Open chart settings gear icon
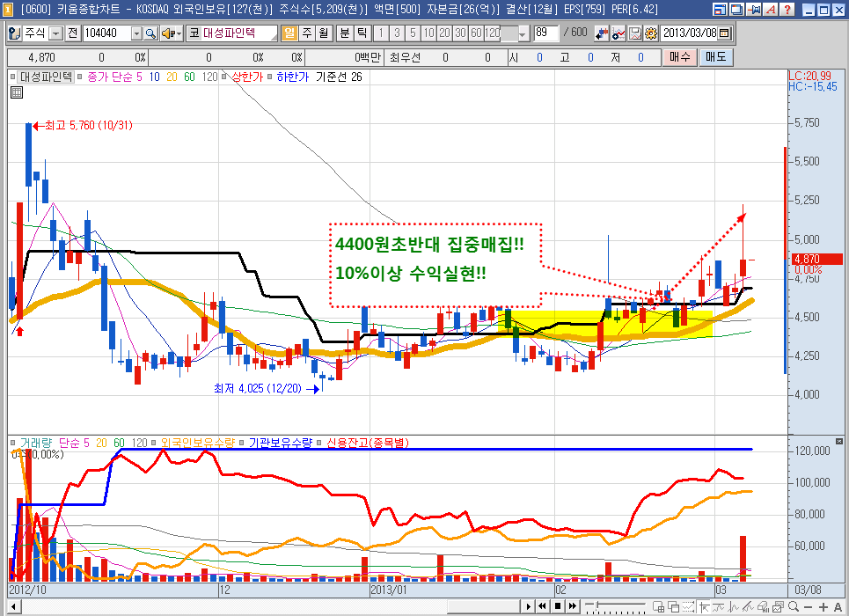 651,33
